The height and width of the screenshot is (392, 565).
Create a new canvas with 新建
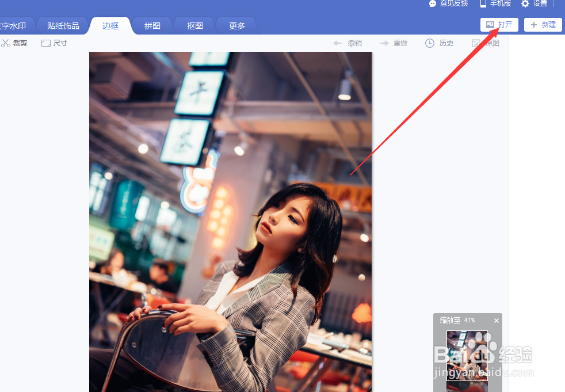pos(543,25)
